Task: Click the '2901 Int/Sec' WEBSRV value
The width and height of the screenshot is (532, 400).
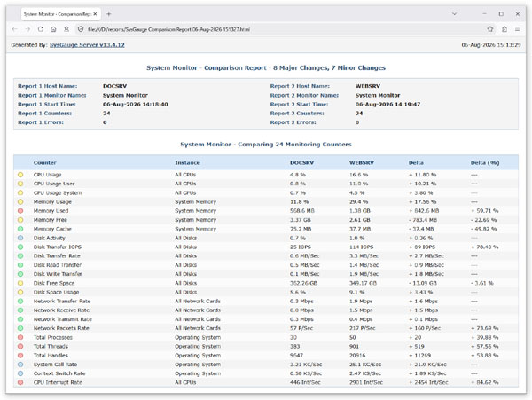Action: pyautogui.click(x=366, y=382)
